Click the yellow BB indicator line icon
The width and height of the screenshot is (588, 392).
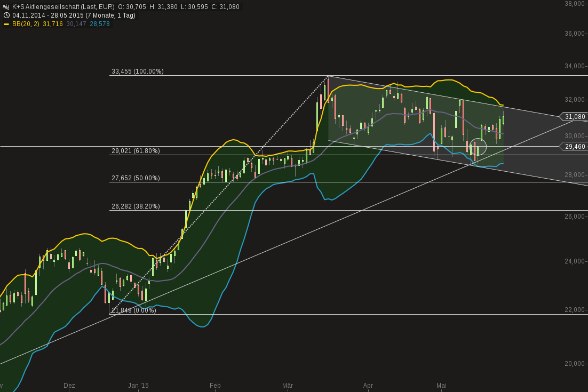pos(6,24)
